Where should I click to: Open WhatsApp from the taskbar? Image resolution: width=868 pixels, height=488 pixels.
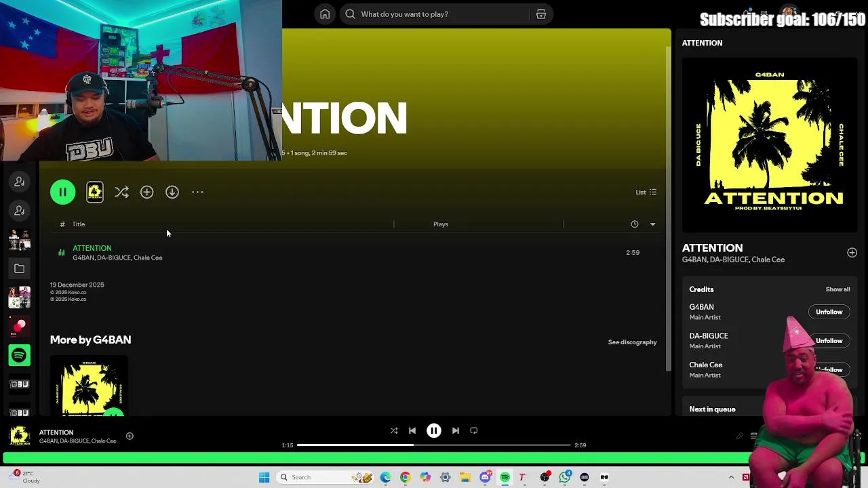565,478
